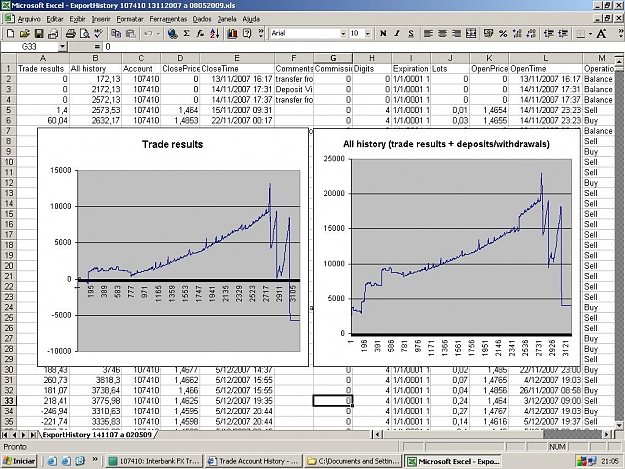Align cell text to the right
Screen dimensions: 625x469
(x=456, y=34)
